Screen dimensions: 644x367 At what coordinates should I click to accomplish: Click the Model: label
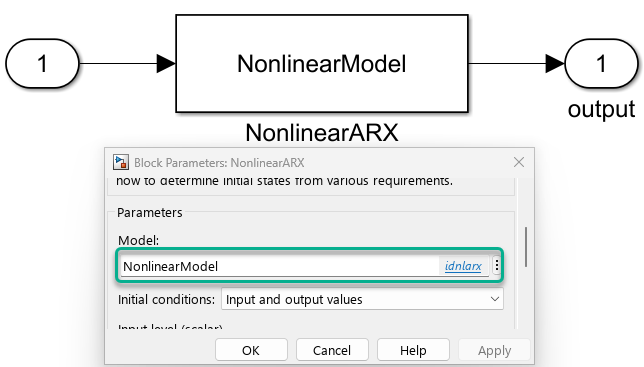(138, 241)
